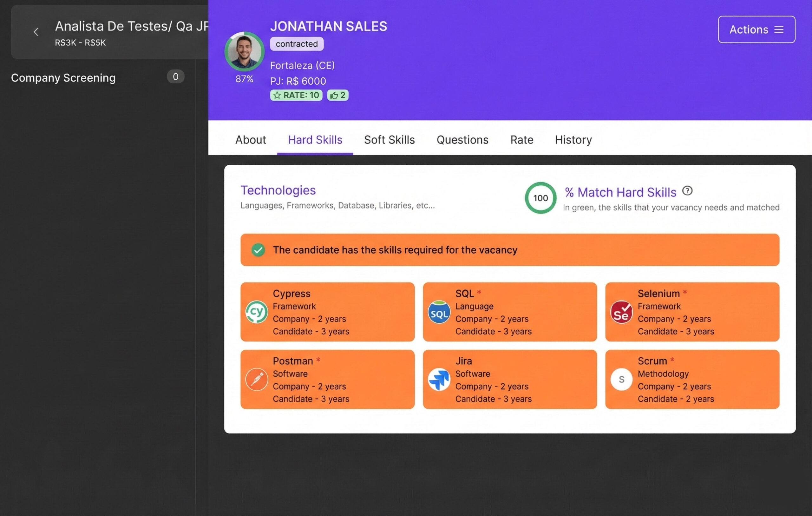Viewport: 812px width, 516px height.
Task: Open the Soft Skills tab
Action: [x=389, y=140]
